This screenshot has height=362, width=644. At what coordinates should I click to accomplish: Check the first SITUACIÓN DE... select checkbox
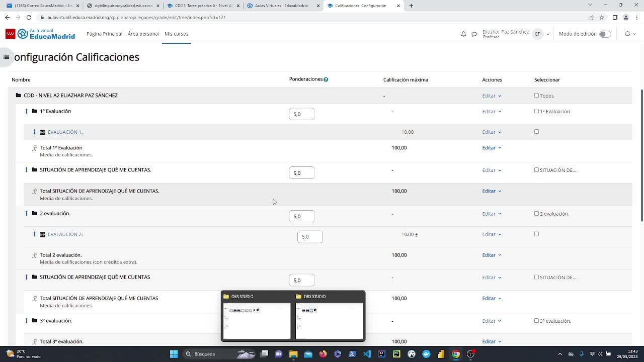[536, 170]
